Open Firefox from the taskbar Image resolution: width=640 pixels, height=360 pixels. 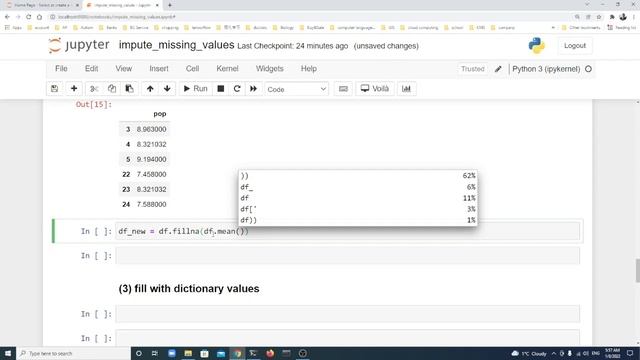[x=270, y=353]
